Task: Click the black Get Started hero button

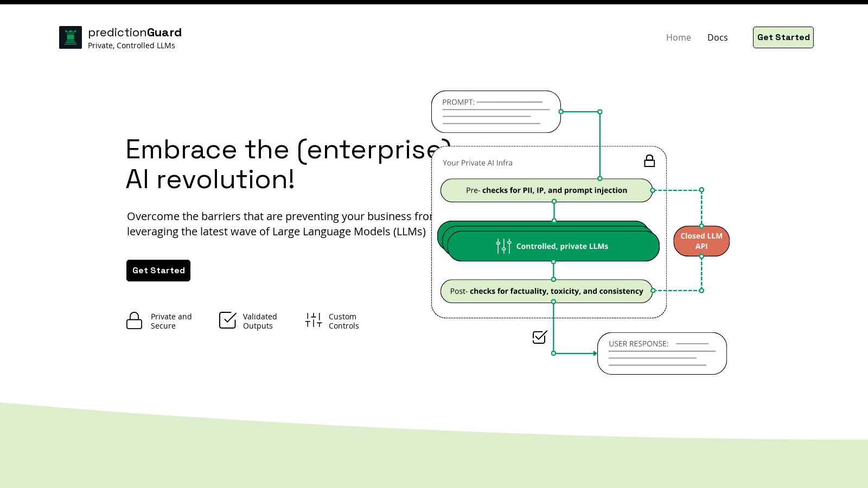Action: [158, 271]
